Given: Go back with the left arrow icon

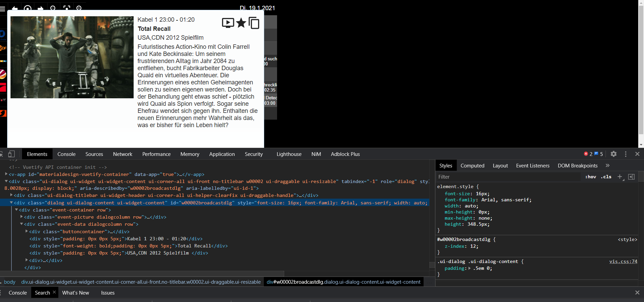Looking at the screenshot, I should 15,8.
